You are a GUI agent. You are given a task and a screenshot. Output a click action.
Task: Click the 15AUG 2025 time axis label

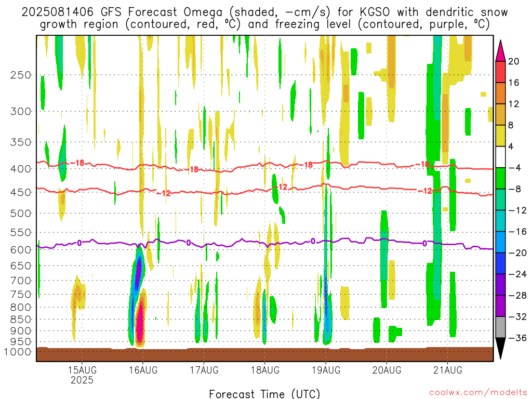pos(82,375)
